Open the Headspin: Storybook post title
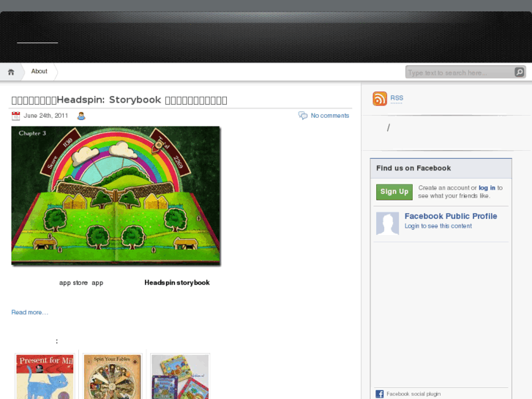Image resolution: width=532 pixels, height=399 pixels. click(119, 100)
